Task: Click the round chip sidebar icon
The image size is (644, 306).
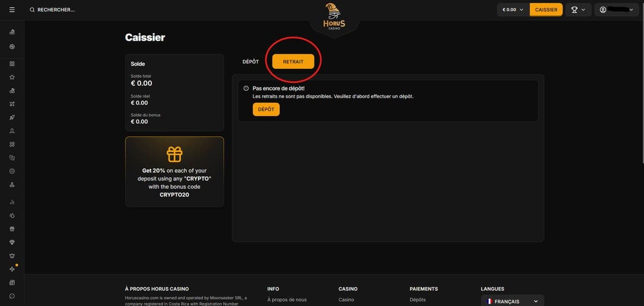Action: [x=12, y=171]
